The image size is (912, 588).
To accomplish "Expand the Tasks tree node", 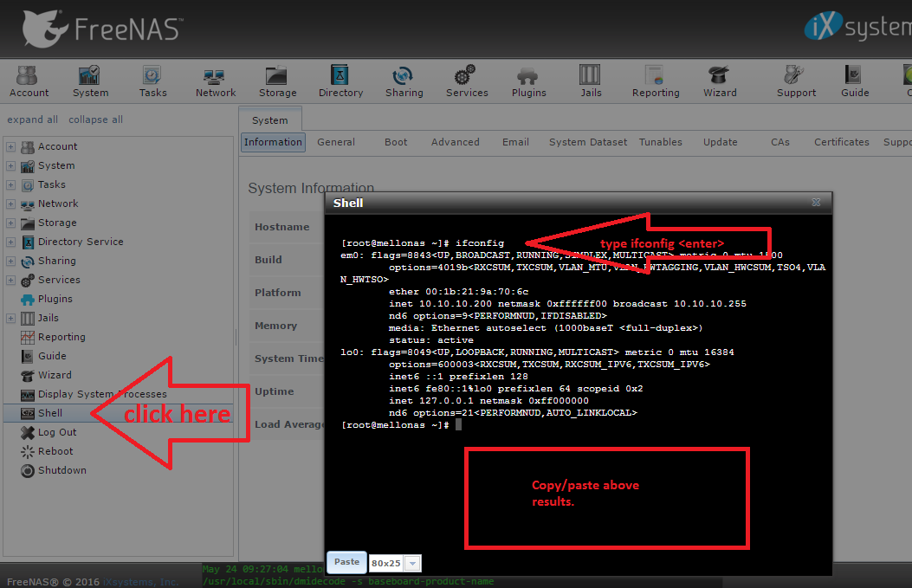I will (10, 185).
